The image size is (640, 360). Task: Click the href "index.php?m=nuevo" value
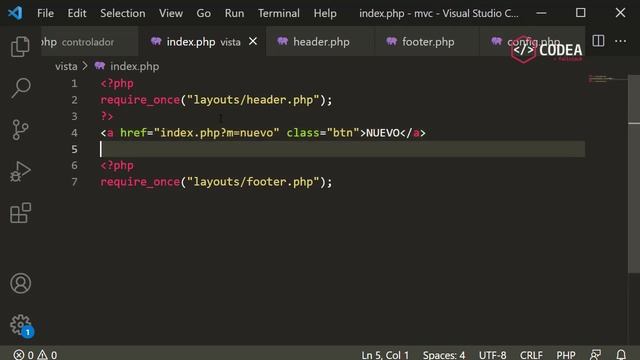(217, 133)
